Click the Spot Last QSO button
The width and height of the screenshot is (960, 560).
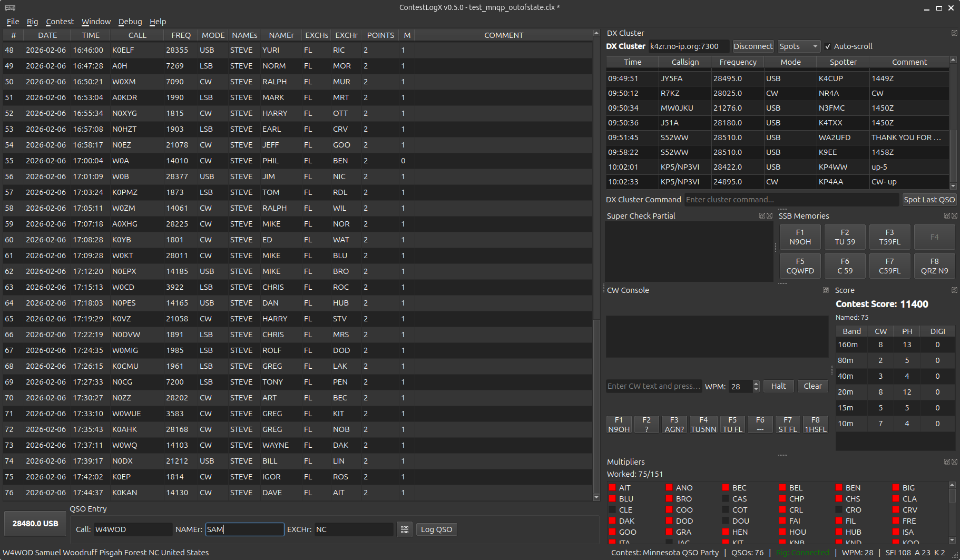tap(929, 199)
